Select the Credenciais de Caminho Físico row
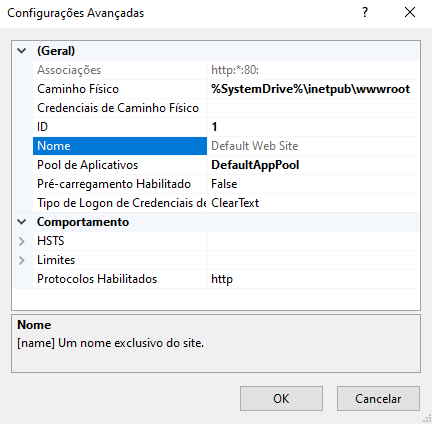Viewport: 432px width, 424px height. coord(226,108)
